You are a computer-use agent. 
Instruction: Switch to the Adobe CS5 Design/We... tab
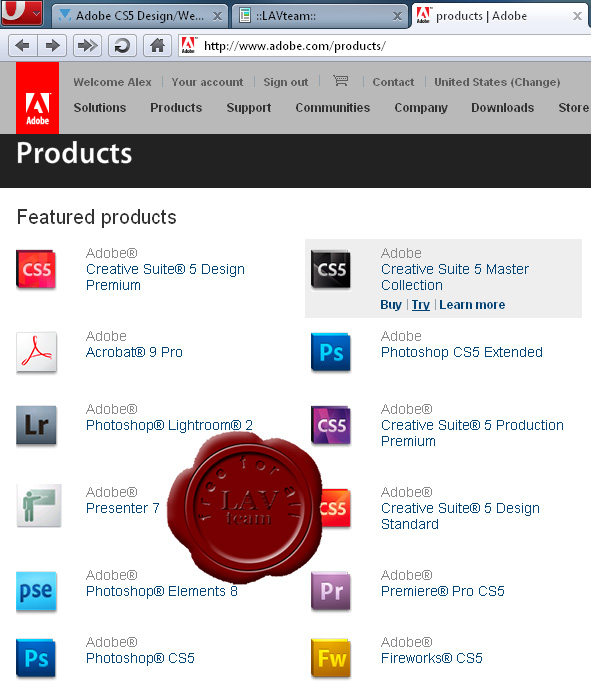click(x=139, y=16)
